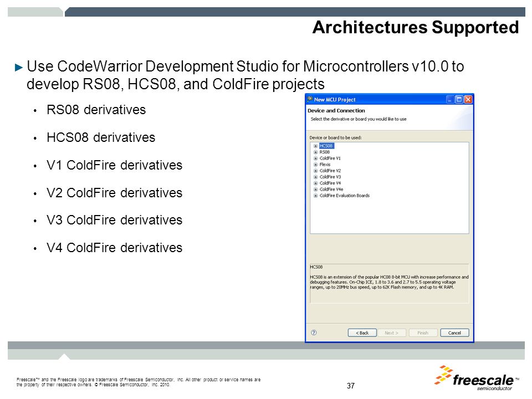The image size is (532, 399).
Task: Click the Back button
Action: 362,333
